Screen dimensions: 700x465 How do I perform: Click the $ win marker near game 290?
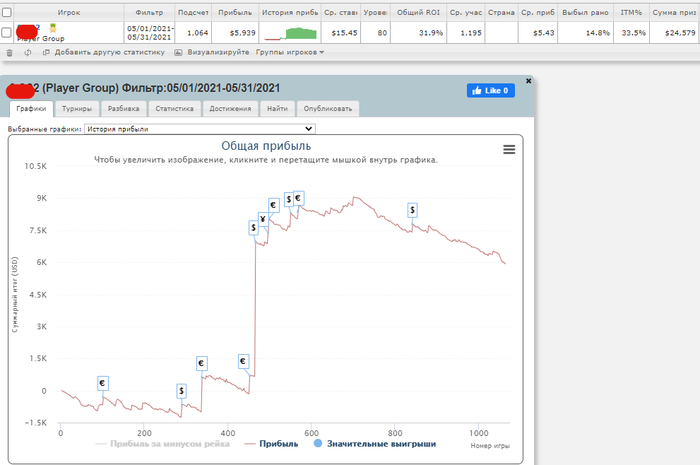[x=181, y=391]
